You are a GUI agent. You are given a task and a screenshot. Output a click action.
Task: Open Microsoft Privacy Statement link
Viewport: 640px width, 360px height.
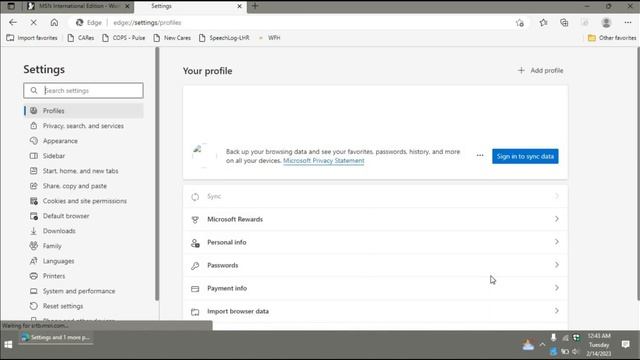coord(324,161)
